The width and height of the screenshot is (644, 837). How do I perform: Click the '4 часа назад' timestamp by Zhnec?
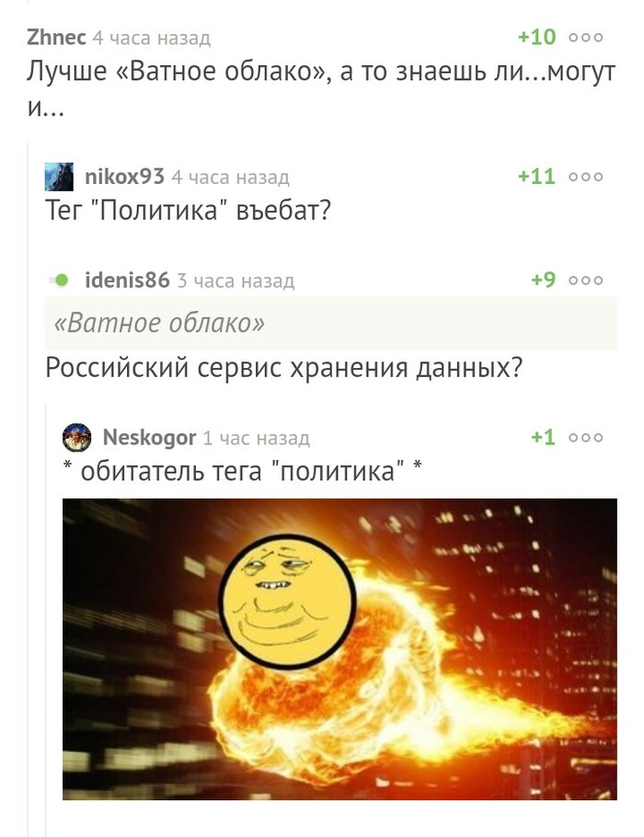coord(152,38)
